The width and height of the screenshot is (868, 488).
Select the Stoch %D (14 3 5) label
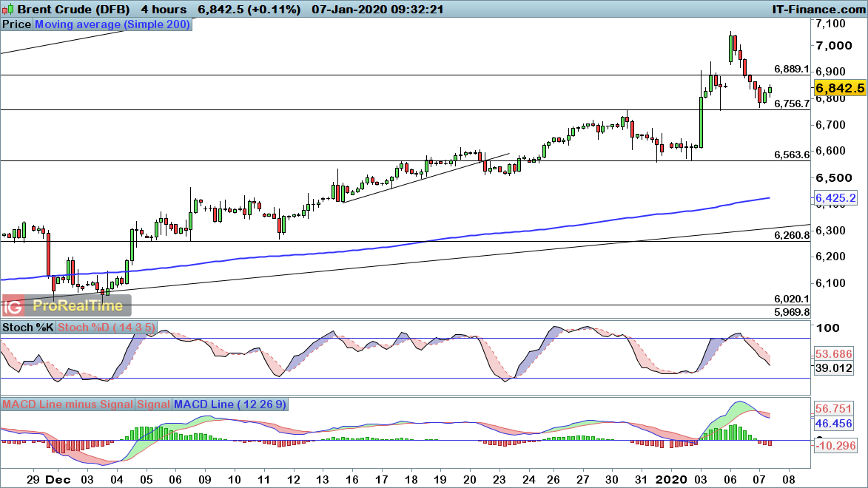pyautogui.click(x=107, y=328)
